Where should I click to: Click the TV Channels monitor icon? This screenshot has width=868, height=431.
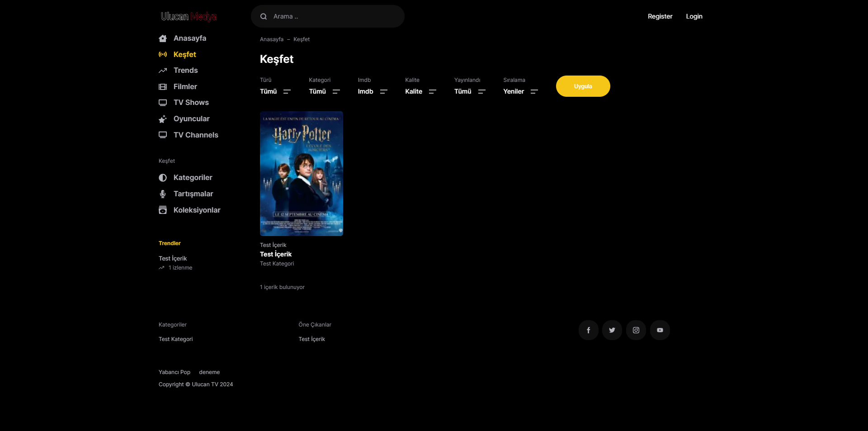(x=163, y=135)
